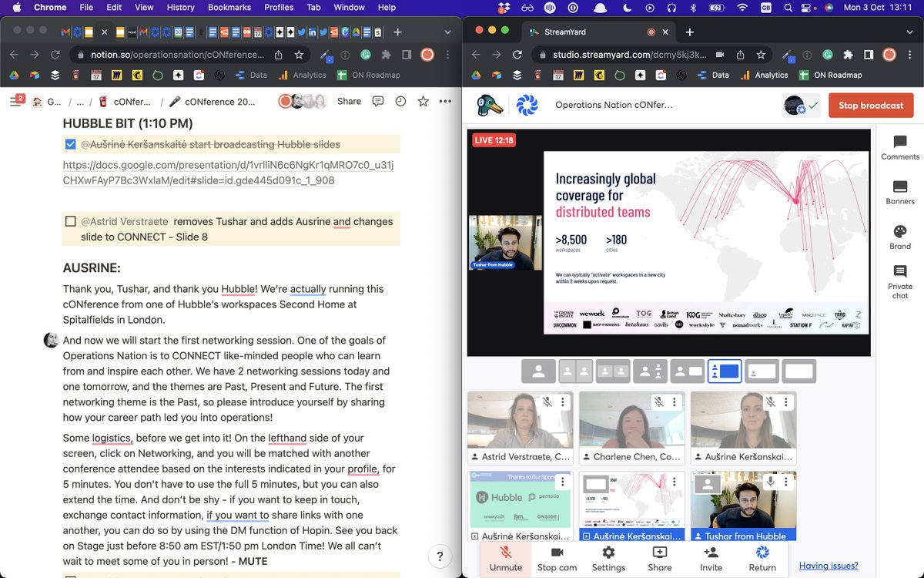The width and height of the screenshot is (924, 578).
Task: Open Analytics bookmark in Notion window
Action: click(302, 75)
